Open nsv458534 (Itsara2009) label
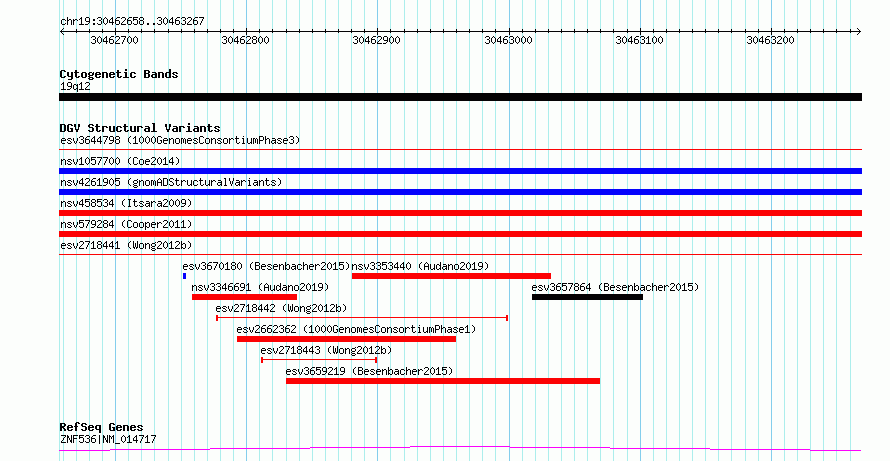Screen dimensions: 890x461 (126, 203)
